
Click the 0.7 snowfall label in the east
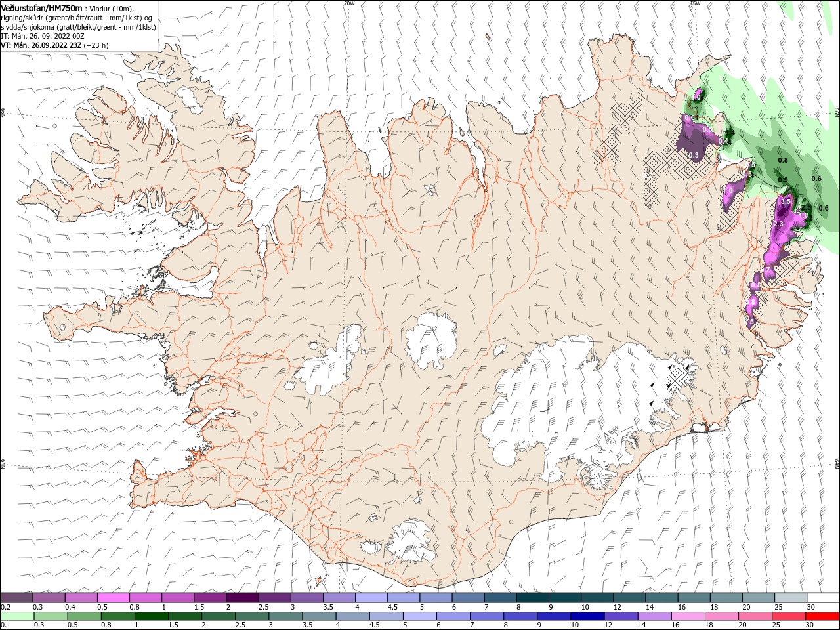[x=765, y=270]
